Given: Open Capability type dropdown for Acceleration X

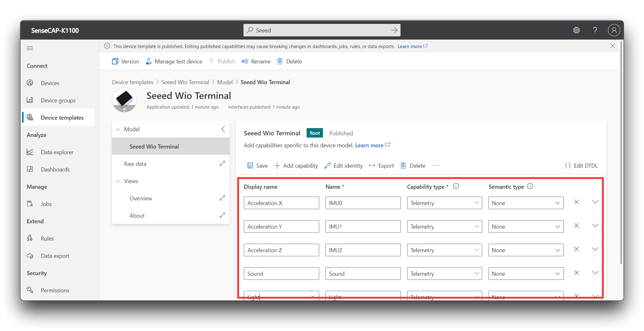Looking at the screenshot, I should pos(445,203).
